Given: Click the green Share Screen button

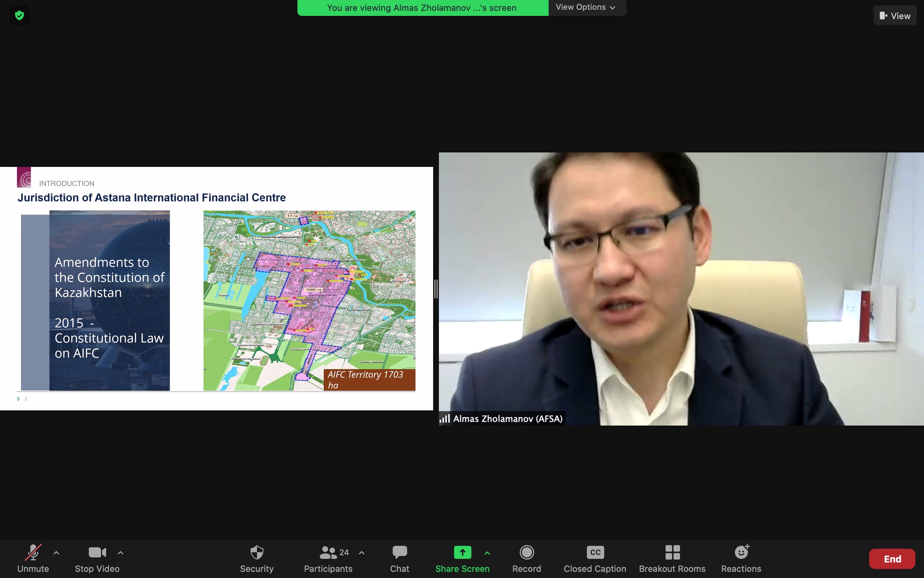Looking at the screenshot, I should coord(462,558).
